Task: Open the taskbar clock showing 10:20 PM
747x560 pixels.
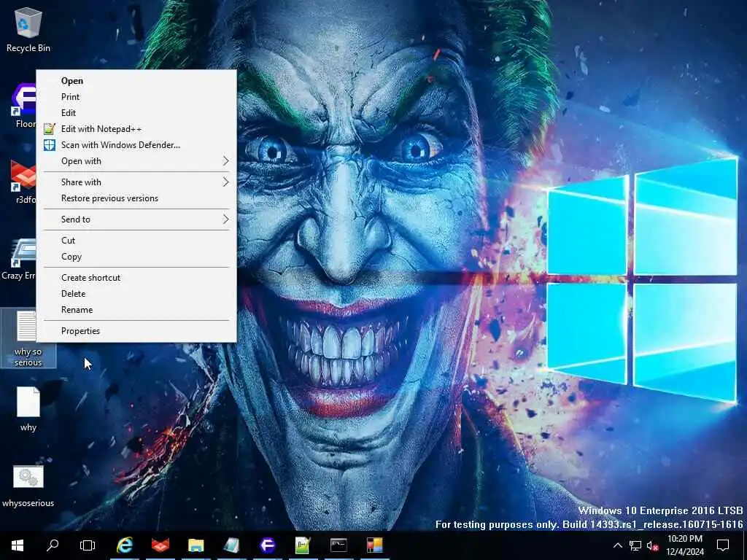Action: (x=685, y=545)
